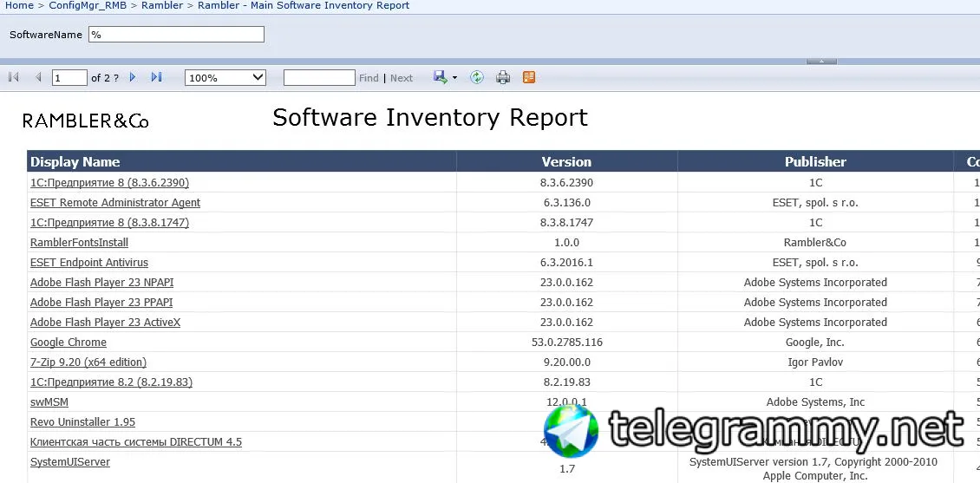Open 1C:Предприятие 8 (8.3.8.1747) link
The width and height of the screenshot is (980, 483).
click(x=109, y=223)
